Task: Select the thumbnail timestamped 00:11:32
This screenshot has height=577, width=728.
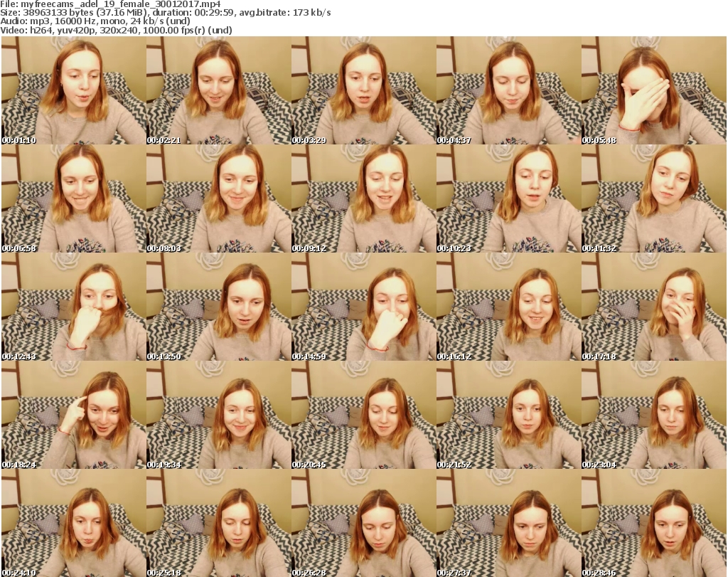Action: coord(654,198)
